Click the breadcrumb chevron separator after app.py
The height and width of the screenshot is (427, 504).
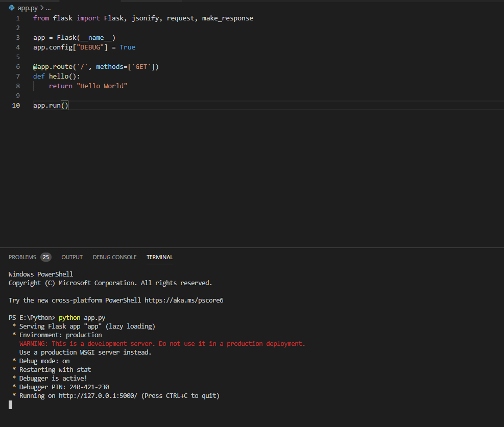coord(41,8)
